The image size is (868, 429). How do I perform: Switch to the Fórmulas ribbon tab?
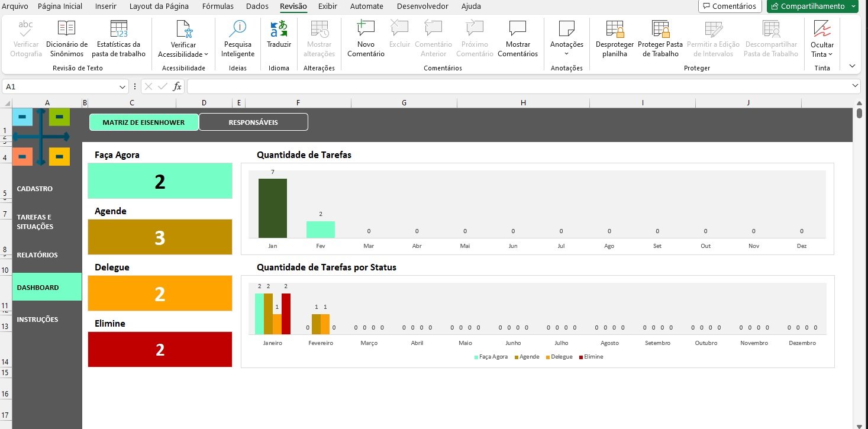tap(218, 7)
